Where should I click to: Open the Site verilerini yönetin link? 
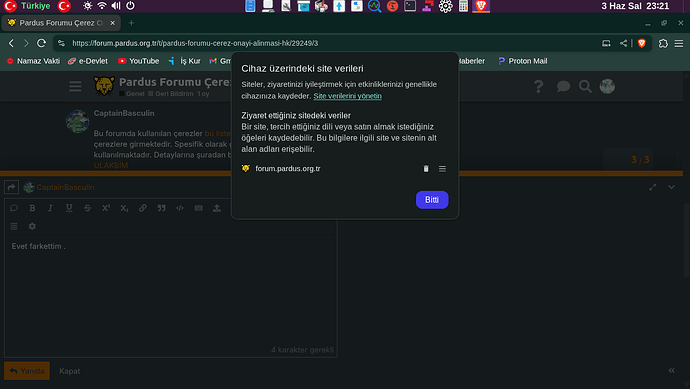point(347,96)
